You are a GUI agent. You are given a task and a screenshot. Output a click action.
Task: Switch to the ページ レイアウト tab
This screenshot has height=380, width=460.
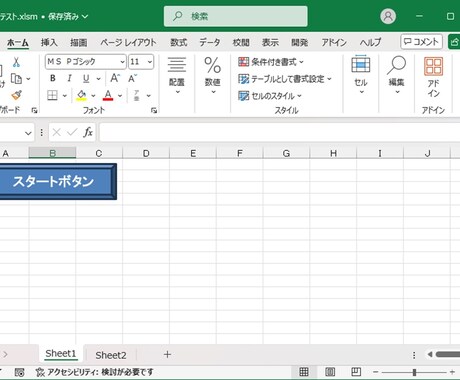click(128, 42)
